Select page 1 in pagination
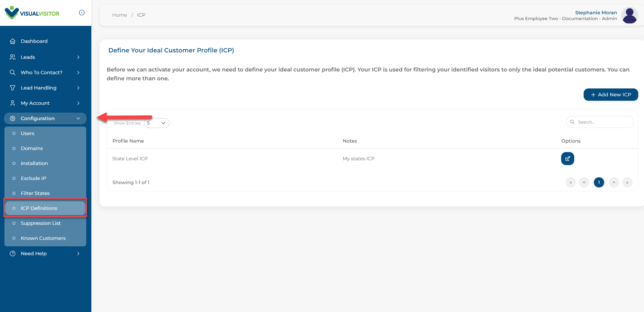Viewport: 644px width, 312px height. (599, 182)
